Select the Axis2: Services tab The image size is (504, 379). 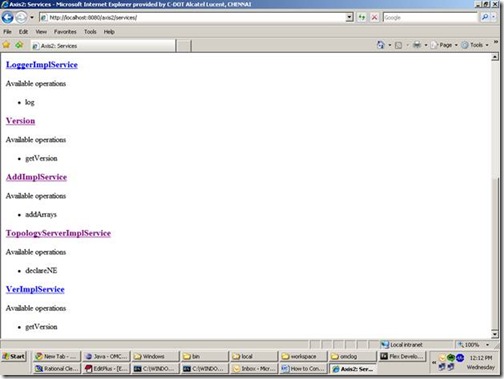pos(103,46)
